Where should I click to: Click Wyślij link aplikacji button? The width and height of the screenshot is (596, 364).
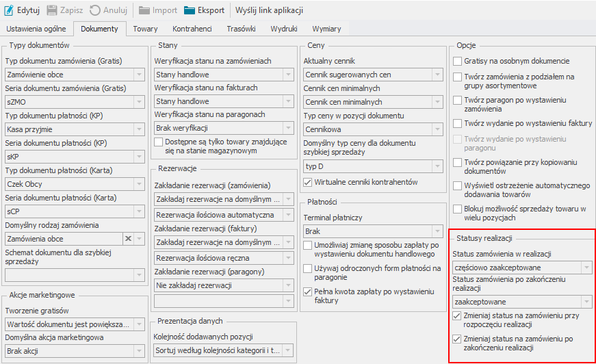click(x=269, y=10)
